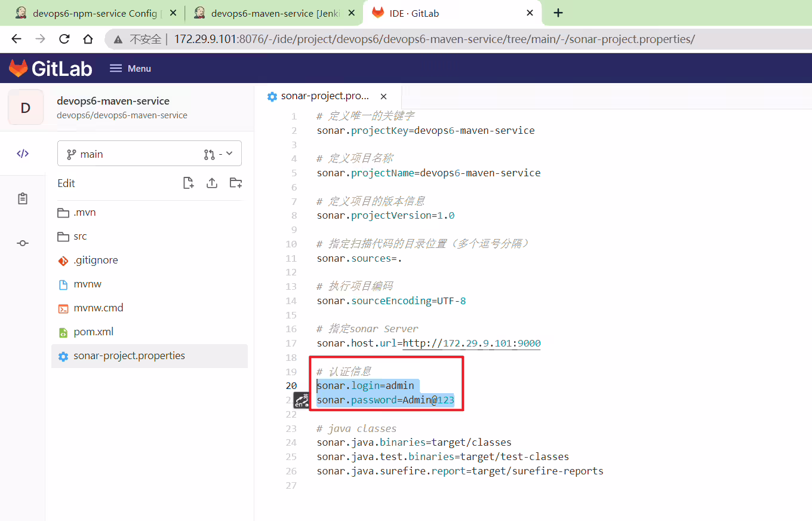Click the GitLab favicon on the IDE browser tab
Screen dimensions: 812x521
377,13
